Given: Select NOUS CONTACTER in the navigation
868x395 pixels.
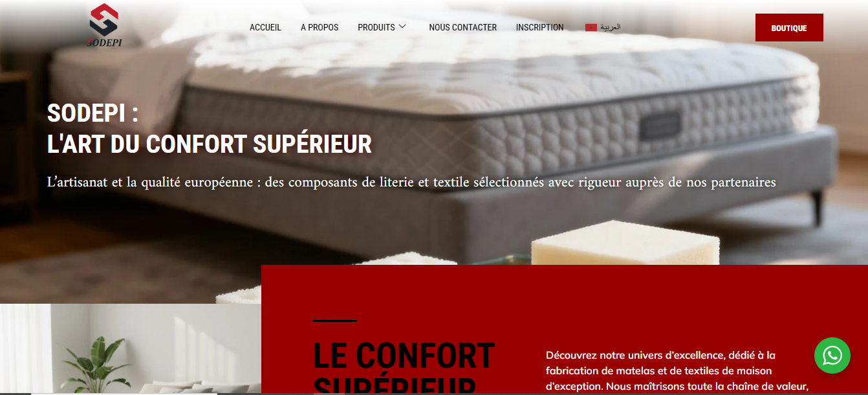Looking at the screenshot, I should [x=463, y=27].
